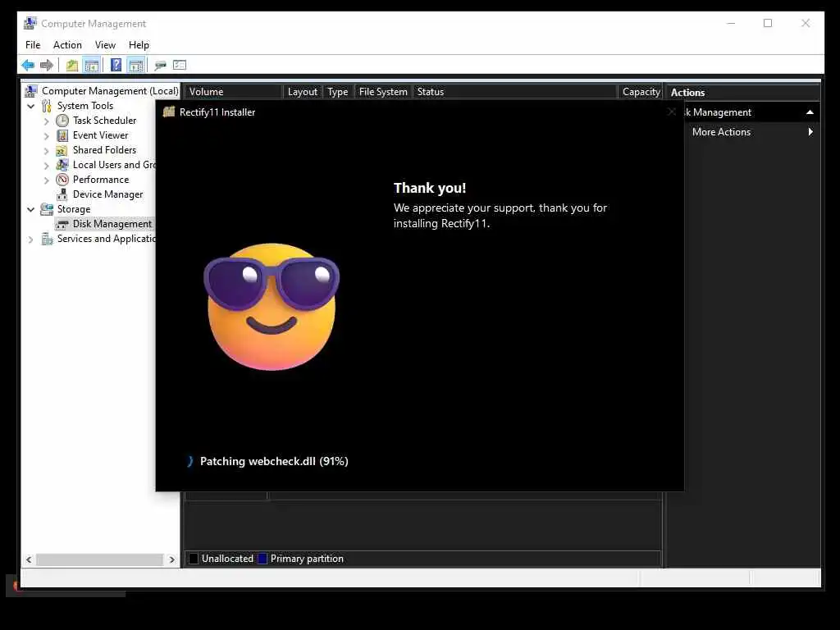Click the Forward arrow in the toolbar
Screen dimensions: 840x630
(47, 66)
